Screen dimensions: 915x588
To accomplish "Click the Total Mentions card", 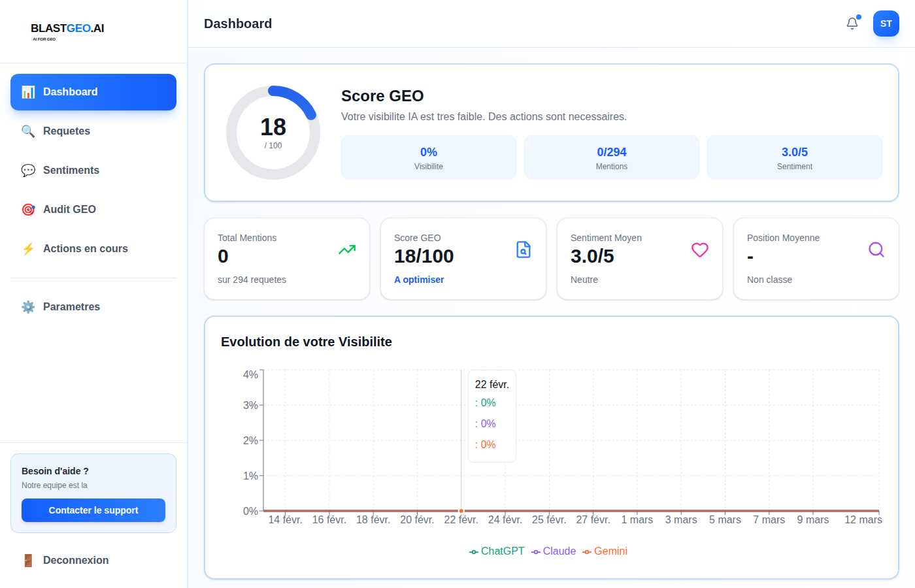I will click(x=287, y=259).
